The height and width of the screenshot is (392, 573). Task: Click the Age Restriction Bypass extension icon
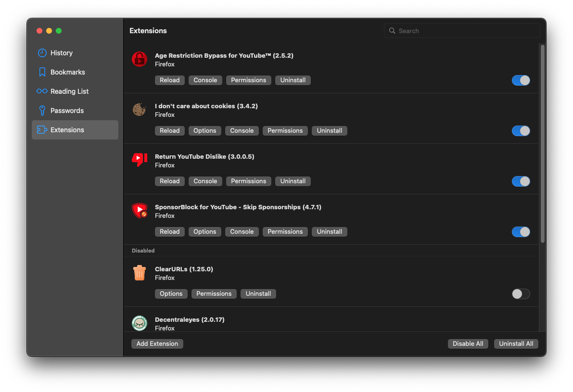140,59
